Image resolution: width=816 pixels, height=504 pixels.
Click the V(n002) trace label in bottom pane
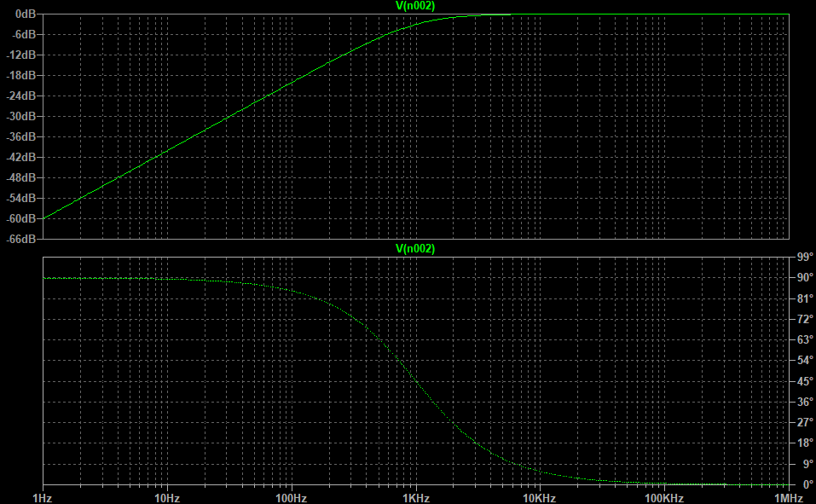coord(415,248)
